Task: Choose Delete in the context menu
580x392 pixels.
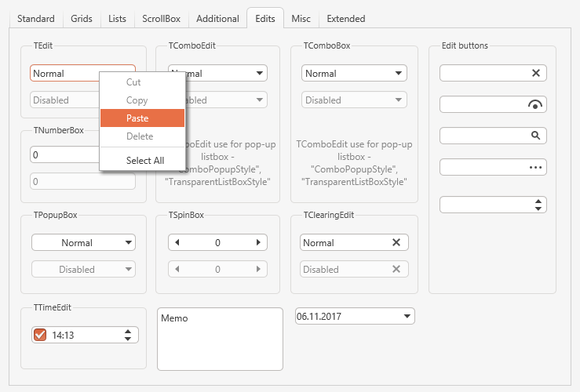Action: tap(142, 136)
